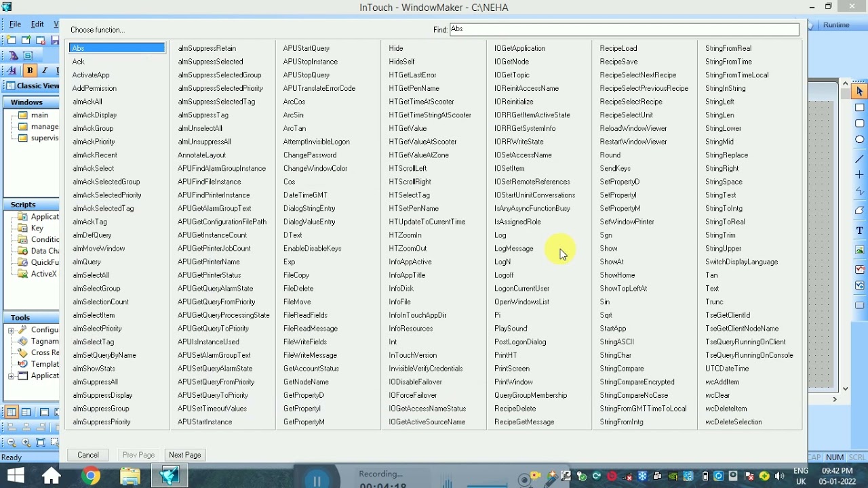Open Google Chrome from the taskbar
This screenshot has height=488, width=868.
(90, 476)
